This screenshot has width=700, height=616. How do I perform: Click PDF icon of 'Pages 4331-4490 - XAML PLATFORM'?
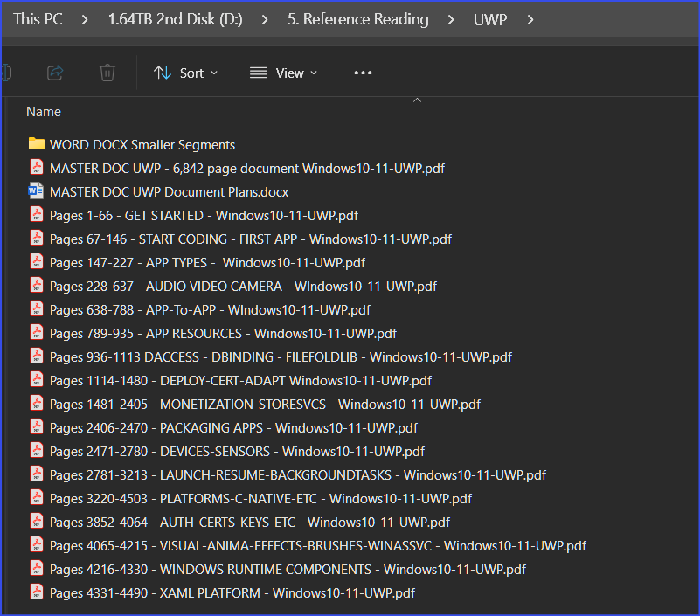click(x=37, y=592)
